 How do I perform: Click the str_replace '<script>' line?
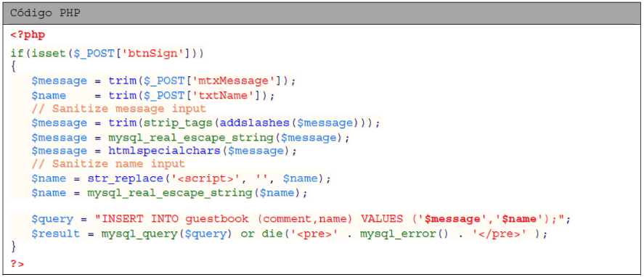181,179
